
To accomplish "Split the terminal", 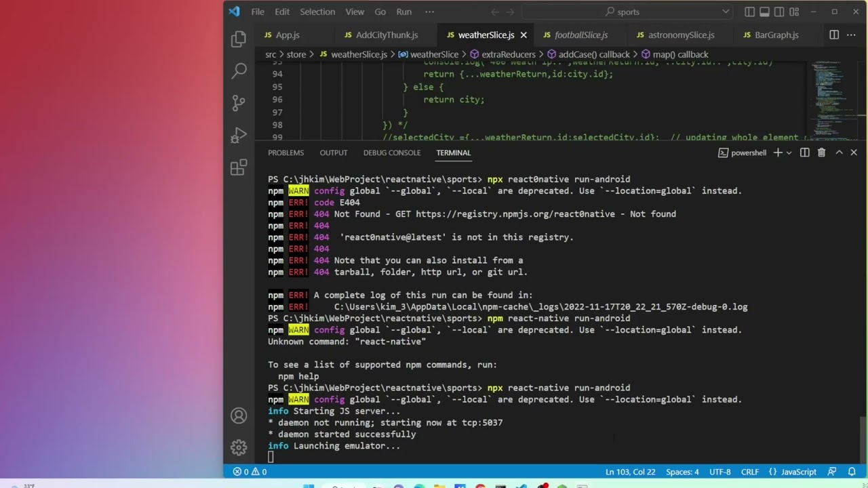I will (805, 152).
